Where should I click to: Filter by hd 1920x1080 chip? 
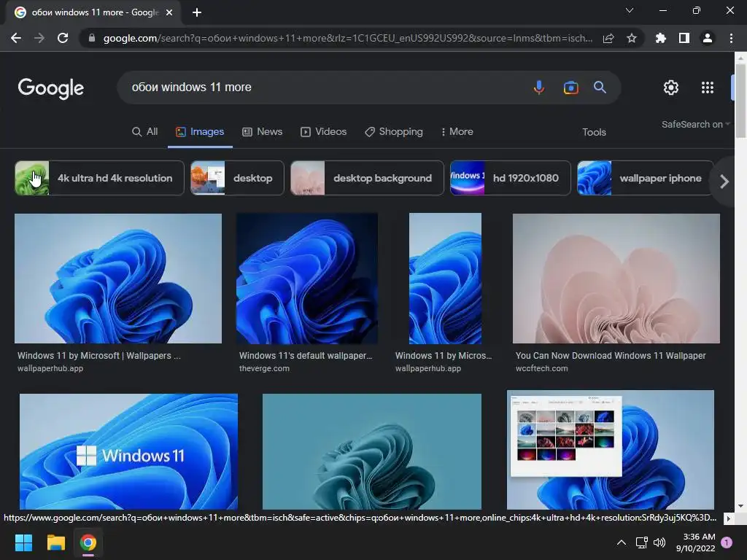coord(510,178)
